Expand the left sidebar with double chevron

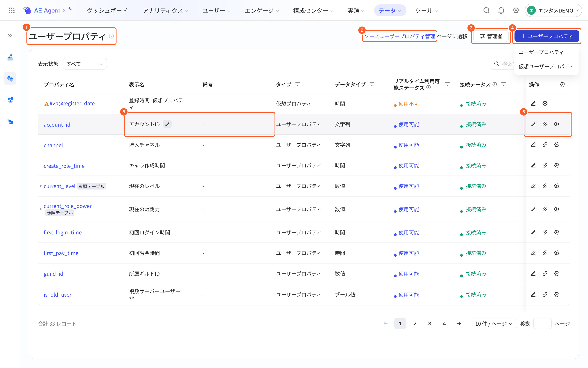[x=10, y=36]
